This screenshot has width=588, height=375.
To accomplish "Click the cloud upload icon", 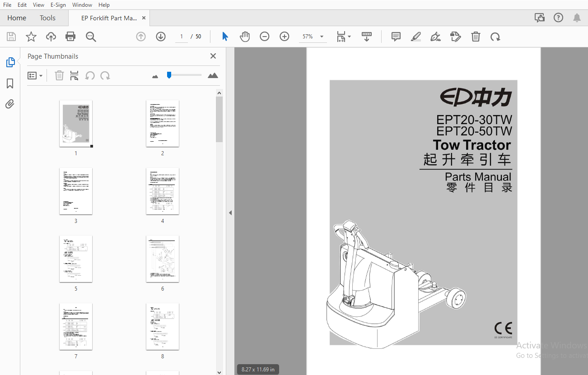I will 51,37.
